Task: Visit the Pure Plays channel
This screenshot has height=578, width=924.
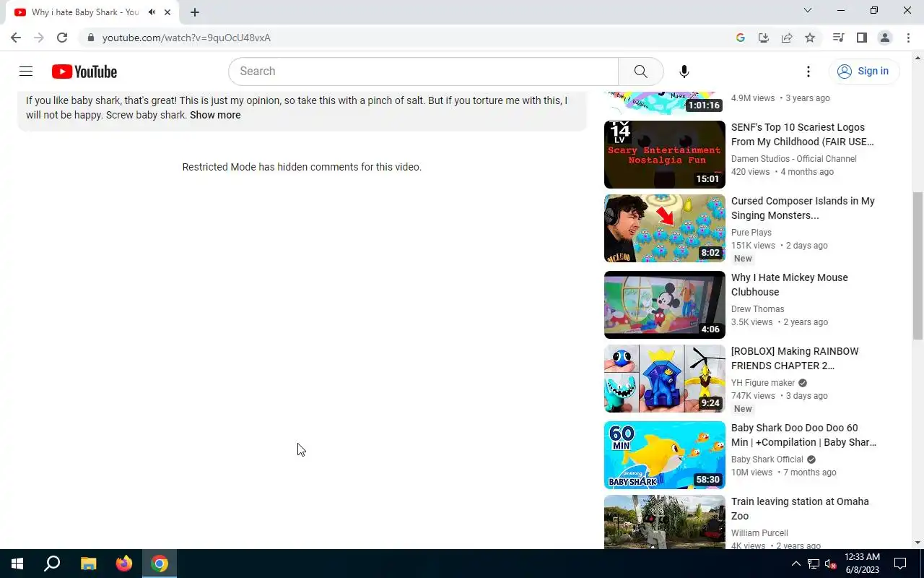Action: coord(751,233)
